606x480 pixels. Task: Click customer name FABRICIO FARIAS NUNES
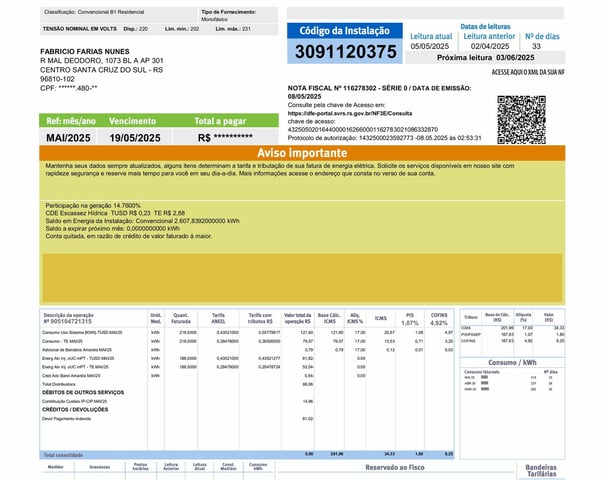tap(85, 51)
